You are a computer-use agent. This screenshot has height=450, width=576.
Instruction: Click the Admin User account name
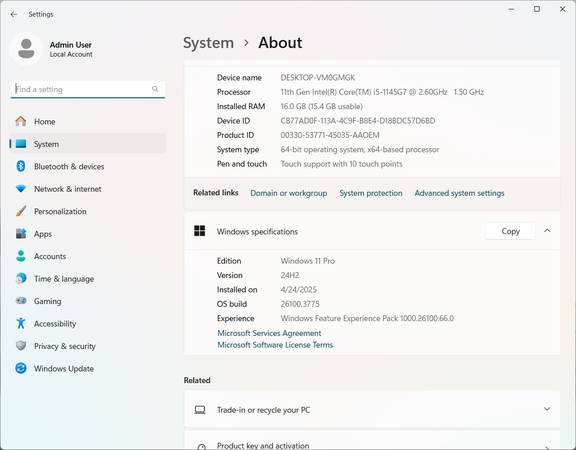(x=71, y=45)
